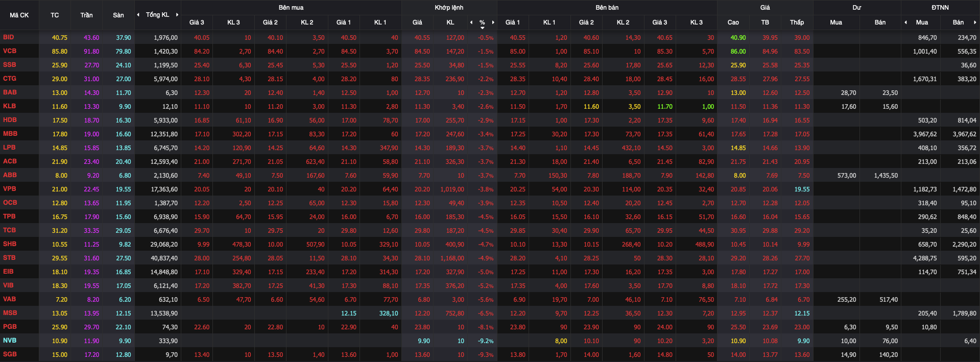Click the Tổng KL column header
This screenshot has width=980, height=362.
[x=157, y=15]
